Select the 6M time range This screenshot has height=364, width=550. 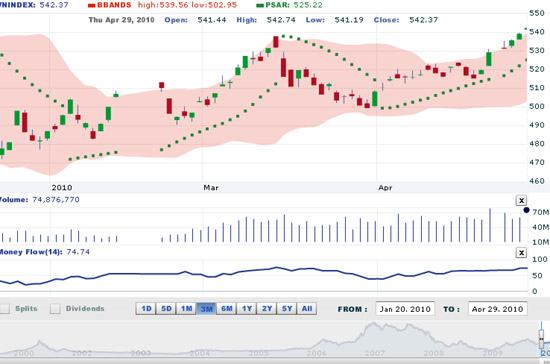coord(227,309)
